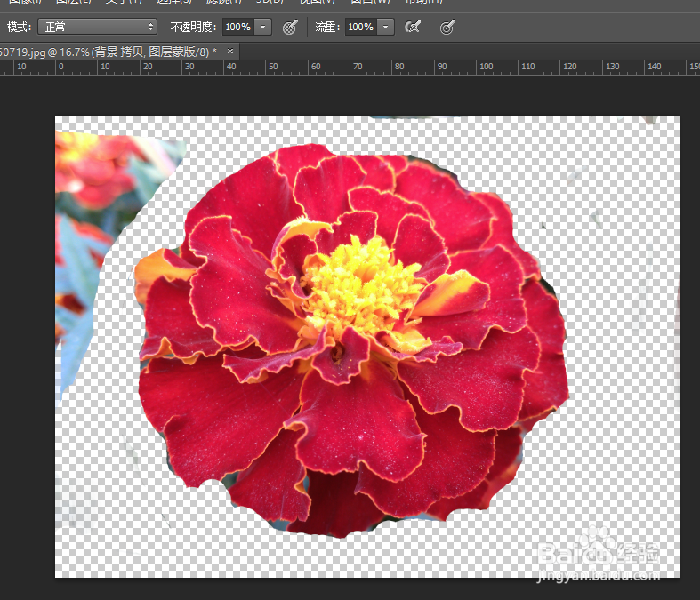Image resolution: width=700 pixels, height=600 pixels.
Task: Select the 50719.jpg document tab
Action: [109, 52]
